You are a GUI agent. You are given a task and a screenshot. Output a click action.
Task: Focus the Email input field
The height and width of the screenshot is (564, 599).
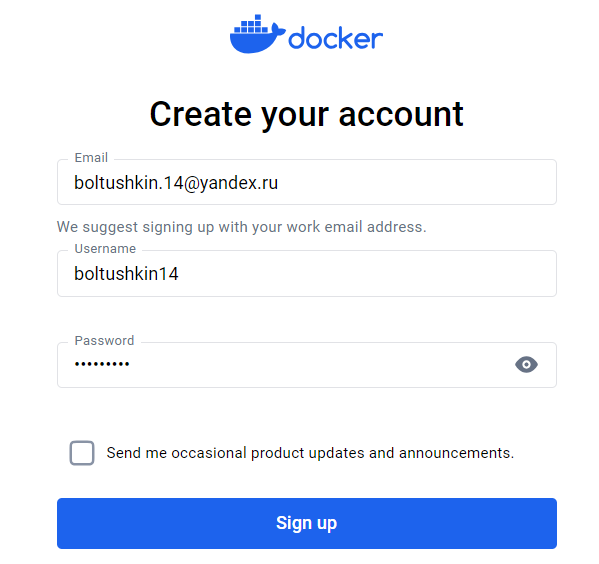(307, 182)
